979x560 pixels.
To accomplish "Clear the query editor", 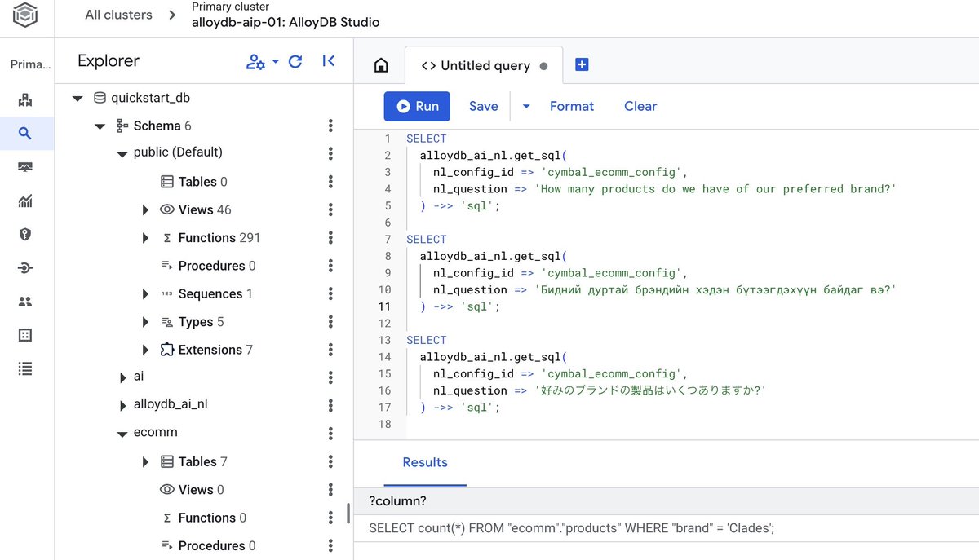I will (x=640, y=106).
